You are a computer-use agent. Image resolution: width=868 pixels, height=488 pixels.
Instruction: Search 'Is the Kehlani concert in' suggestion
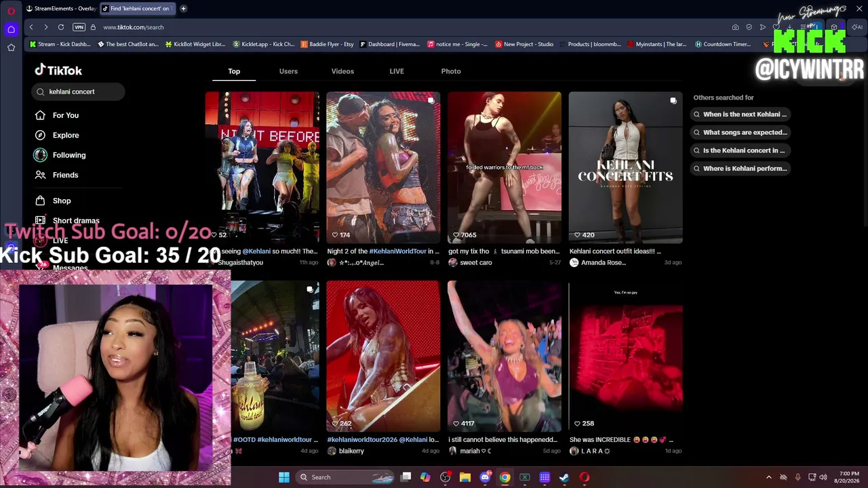pos(740,150)
